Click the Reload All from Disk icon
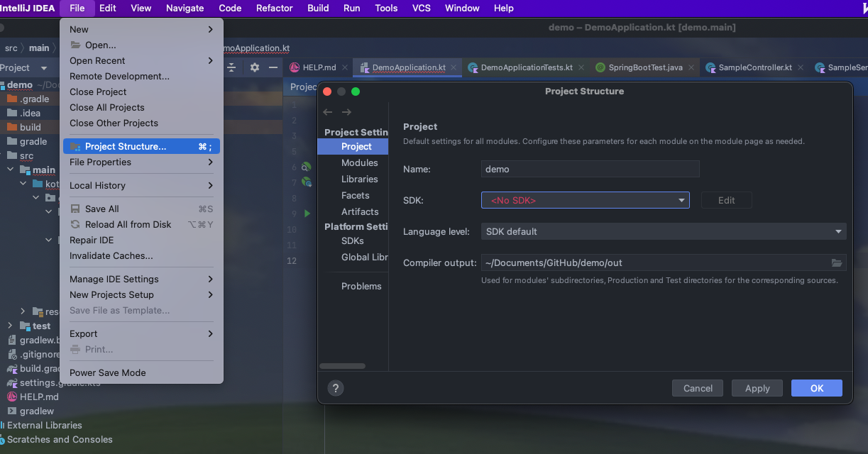Image resolution: width=868 pixels, height=454 pixels. click(x=76, y=224)
